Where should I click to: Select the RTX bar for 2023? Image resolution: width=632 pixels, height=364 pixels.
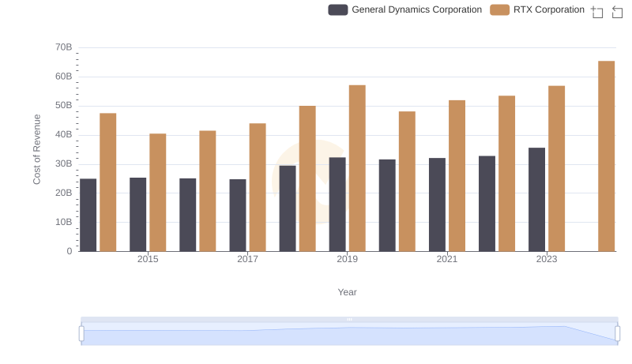pyautogui.click(x=556, y=169)
